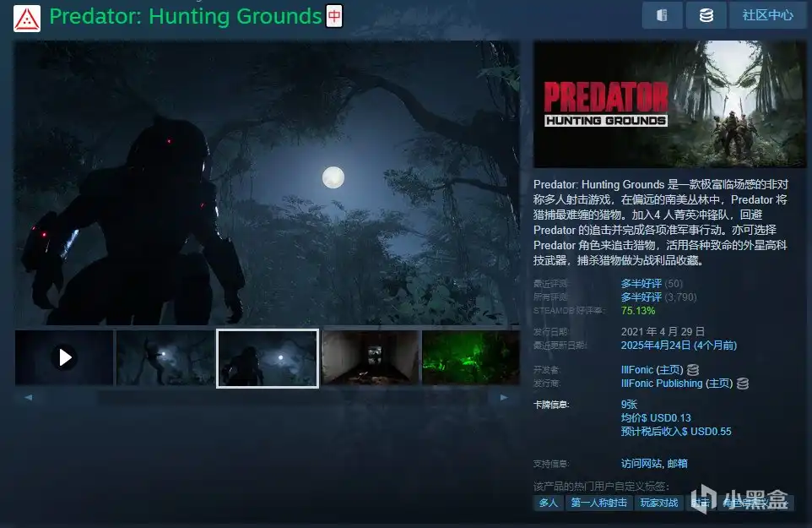This screenshot has height=528, width=812.
Task: Open the main Predator moonlit screenshot
Action: click(x=267, y=183)
